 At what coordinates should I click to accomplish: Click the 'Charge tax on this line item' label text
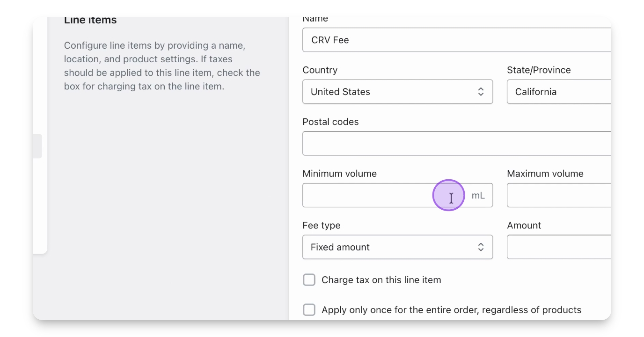click(x=381, y=280)
